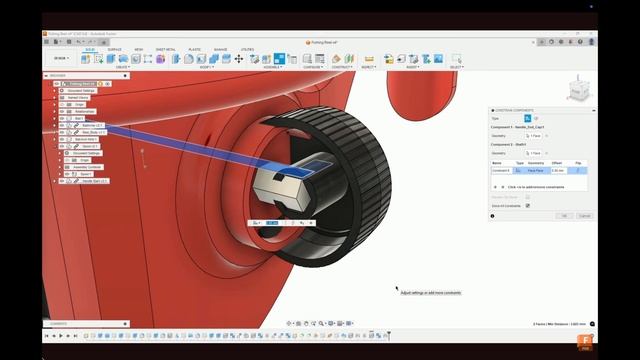This screenshot has width=640, height=360.
Task: Select the second constraint Type icon
Action: (536, 118)
